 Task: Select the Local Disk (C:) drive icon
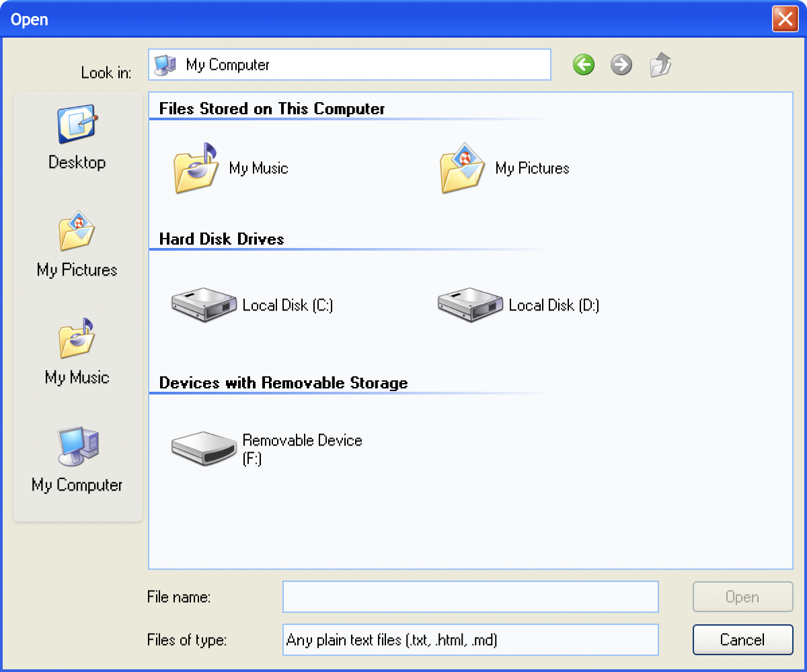(x=204, y=305)
